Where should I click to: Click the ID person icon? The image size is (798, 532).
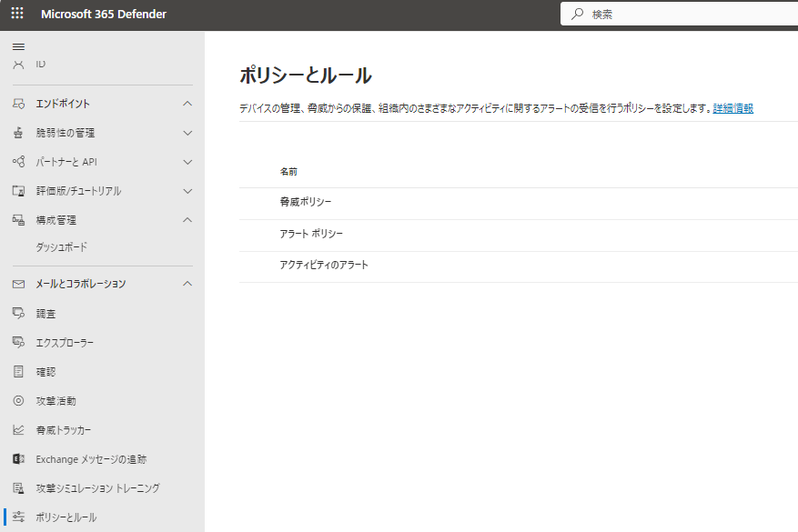(x=18, y=64)
